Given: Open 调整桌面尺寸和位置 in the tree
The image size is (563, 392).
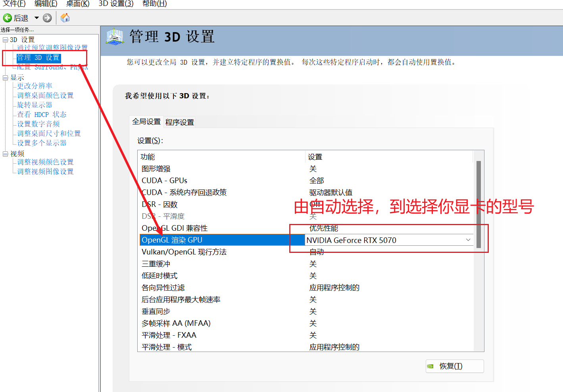Looking at the screenshot, I should pyautogui.click(x=49, y=133).
